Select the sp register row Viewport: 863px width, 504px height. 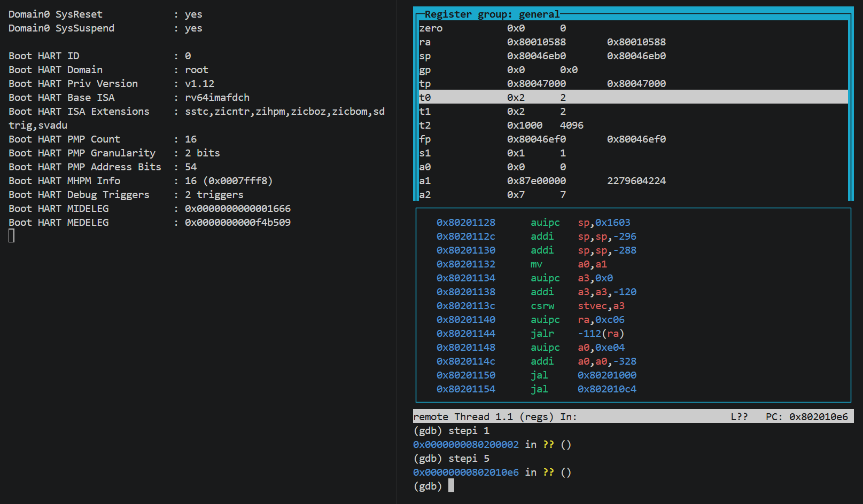tap(633, 56)
